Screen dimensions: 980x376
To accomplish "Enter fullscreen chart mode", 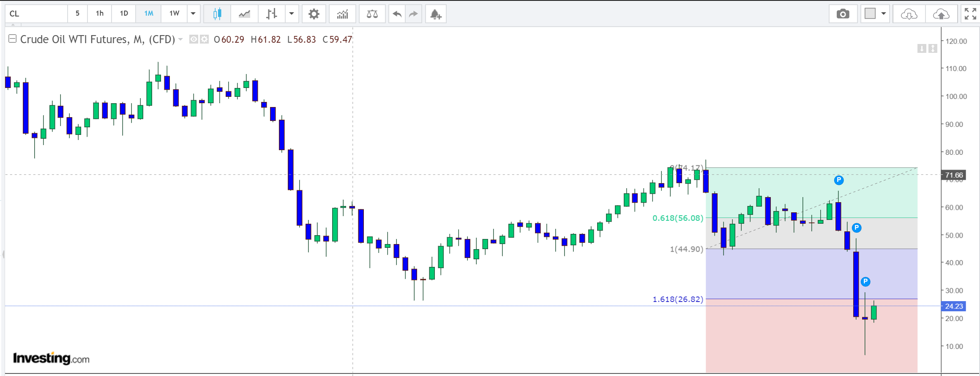I will (970, 14).
